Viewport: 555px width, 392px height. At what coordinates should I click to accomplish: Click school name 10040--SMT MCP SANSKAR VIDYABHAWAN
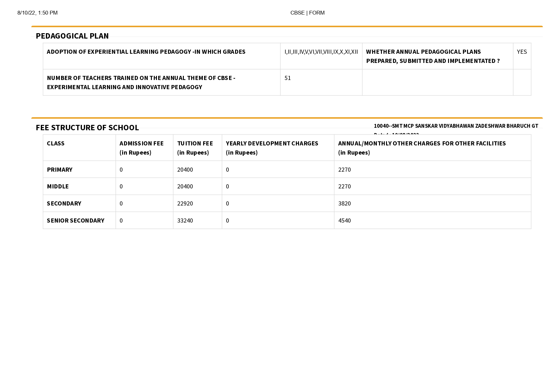pos(456,126)
